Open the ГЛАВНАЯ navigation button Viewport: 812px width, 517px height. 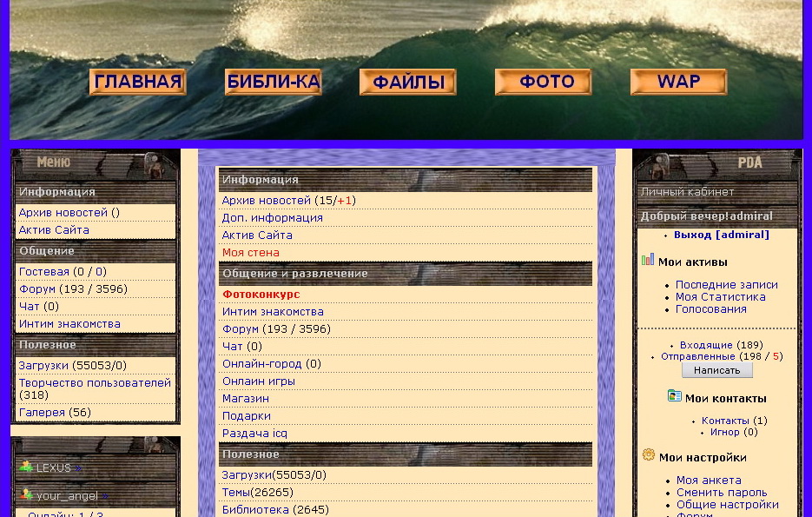pos(138,82)
